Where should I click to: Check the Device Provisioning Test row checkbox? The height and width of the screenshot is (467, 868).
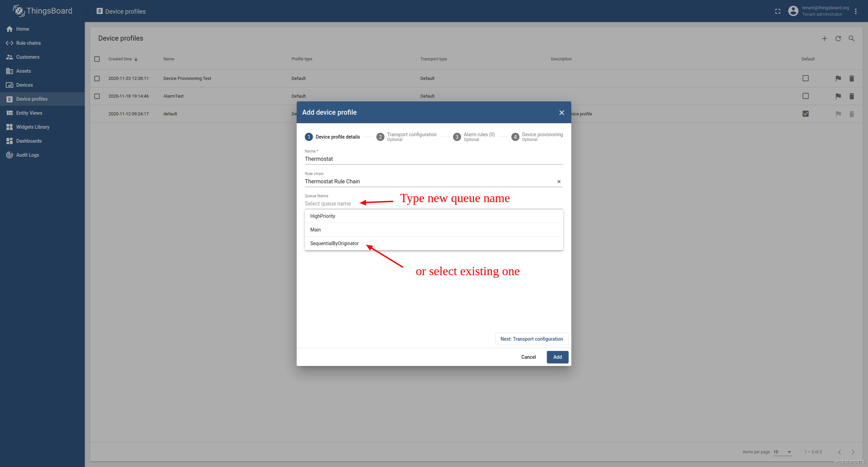pyautogui.click(x=97, y=79)
